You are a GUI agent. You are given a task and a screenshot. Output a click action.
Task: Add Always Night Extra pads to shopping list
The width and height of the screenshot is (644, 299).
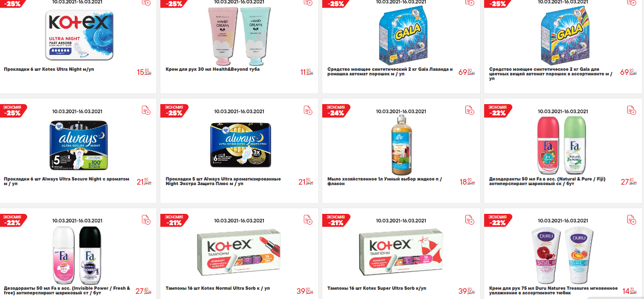(x=308, y=110)
